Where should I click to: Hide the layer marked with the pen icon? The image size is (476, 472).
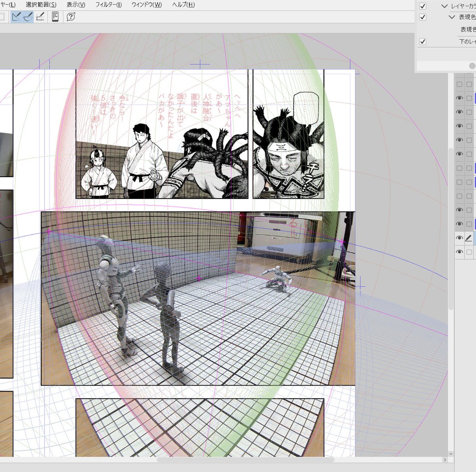click(x=459, y=238)
